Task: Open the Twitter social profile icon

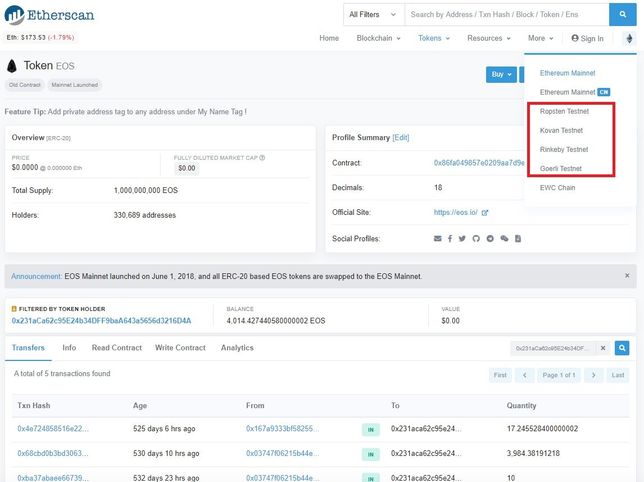Action: 463,238
